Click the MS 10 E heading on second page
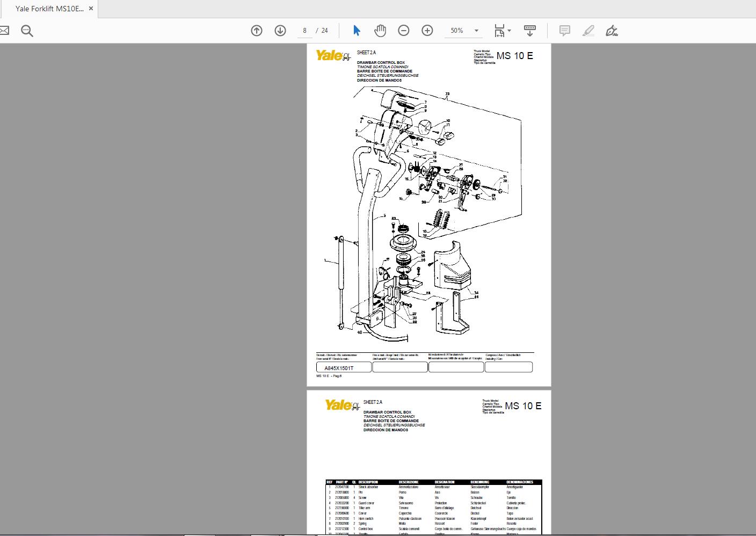The image size is (756, 536). tap(523, 405)
